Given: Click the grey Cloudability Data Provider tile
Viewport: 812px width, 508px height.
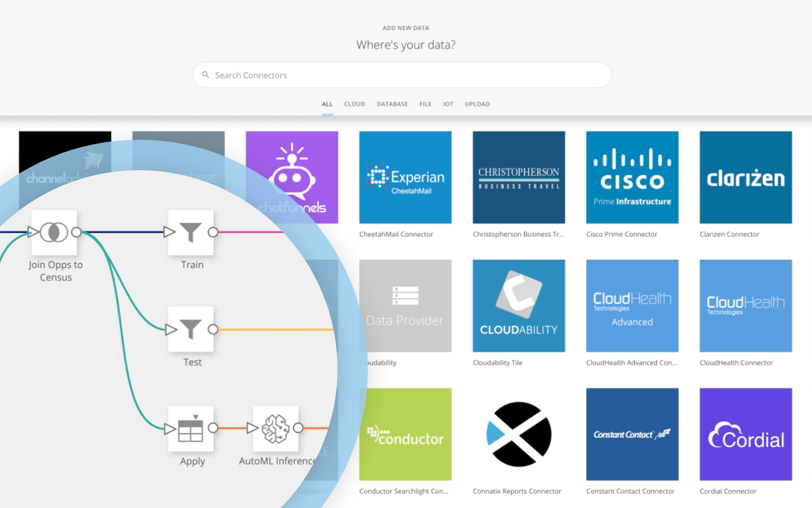Looking at the screenshot, I should tap(405, 306).
